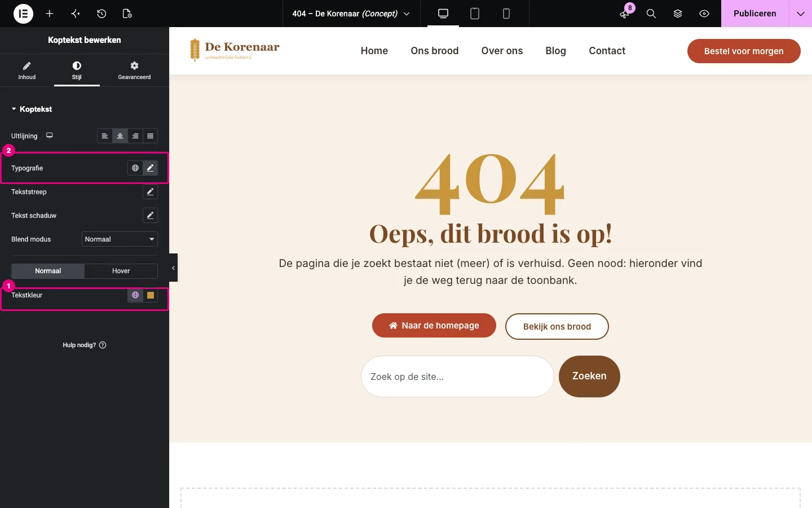The width and height of the screenshot is (812, 508).
Task: Edit Typografie with pencil icon
Action: pos(151,168)
